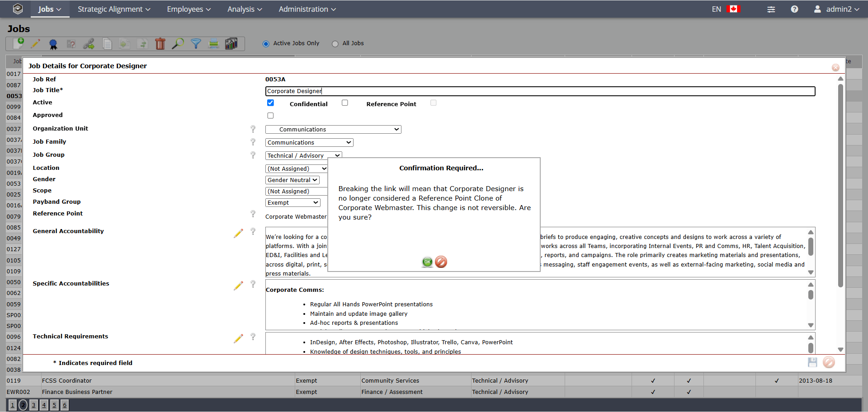Viewport: 868px width, 412px height.
Task: Open the Location dropdown
Action: pos(297,169)
